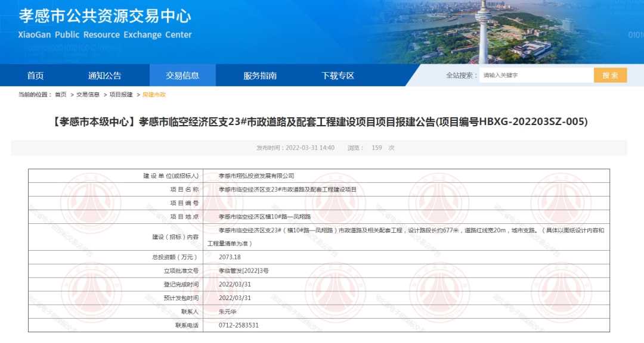Select the 2022/03/31 date in the 登记完成时间 row
The image size is (644, 343).
click(x=234, y=284)
